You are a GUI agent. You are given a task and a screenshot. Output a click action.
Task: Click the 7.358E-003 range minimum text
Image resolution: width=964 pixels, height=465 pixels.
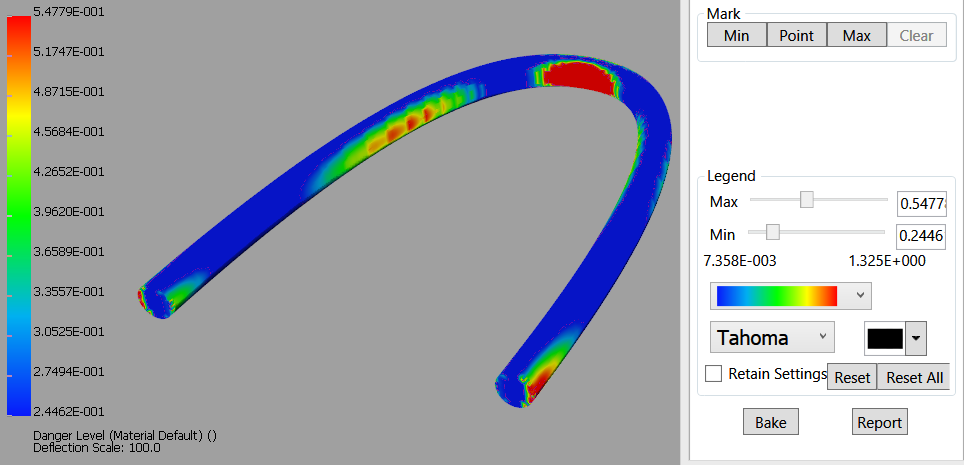pyautogui.click(x=740, y=261)
